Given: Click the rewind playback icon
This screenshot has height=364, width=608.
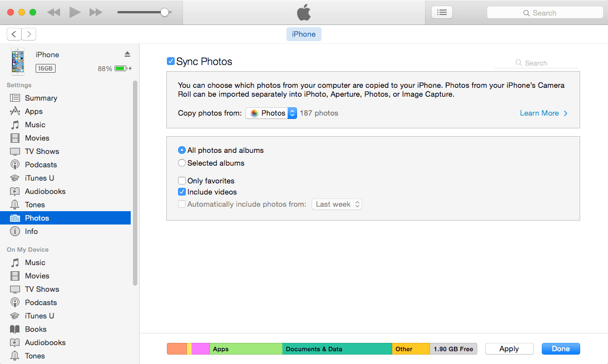Looking at the screenshot, I should click(54, 12).
